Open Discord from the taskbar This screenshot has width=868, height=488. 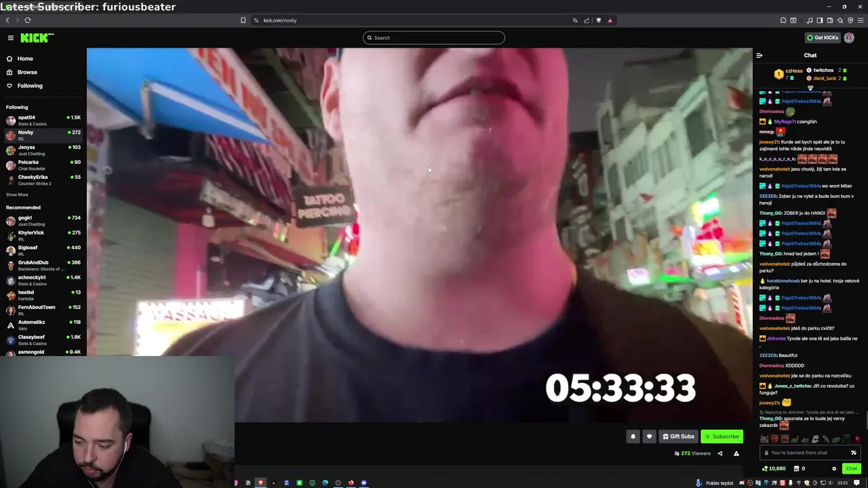coord(364,483)
